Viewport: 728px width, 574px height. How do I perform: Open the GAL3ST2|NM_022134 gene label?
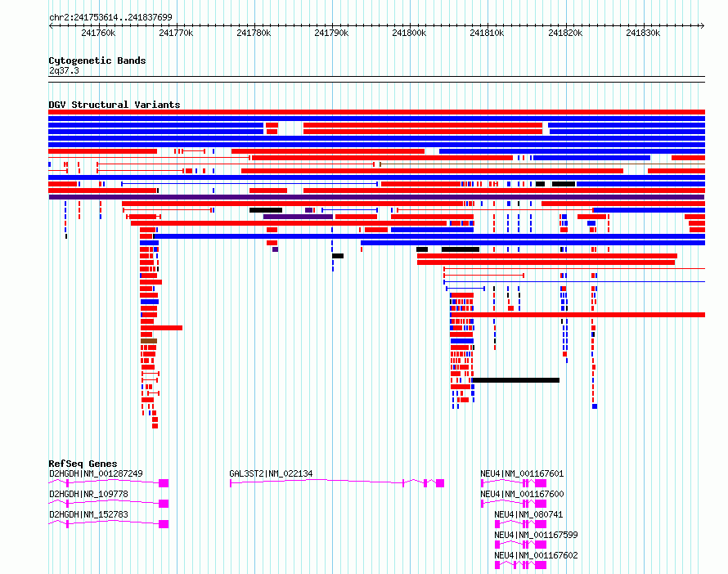[271, 473]
